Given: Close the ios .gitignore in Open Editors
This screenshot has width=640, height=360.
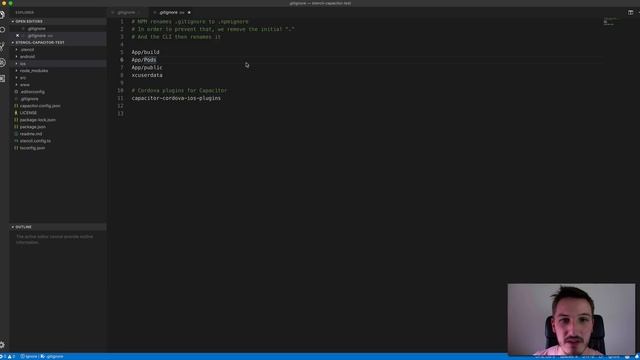Looking at the screenshot, I should click(17, 36).
